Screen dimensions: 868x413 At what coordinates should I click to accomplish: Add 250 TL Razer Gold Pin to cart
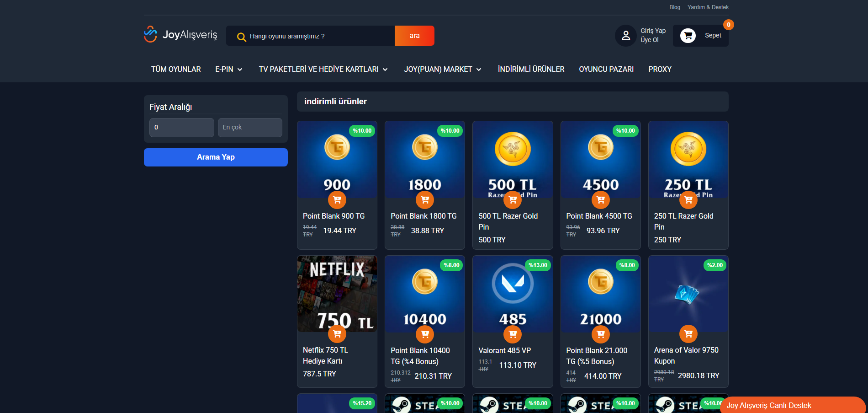point(688,200)
